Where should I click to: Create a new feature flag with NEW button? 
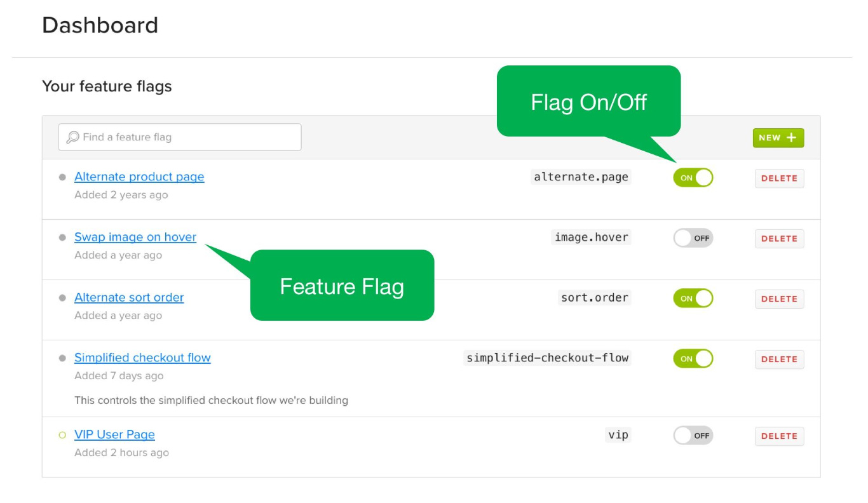pos(778,137)
